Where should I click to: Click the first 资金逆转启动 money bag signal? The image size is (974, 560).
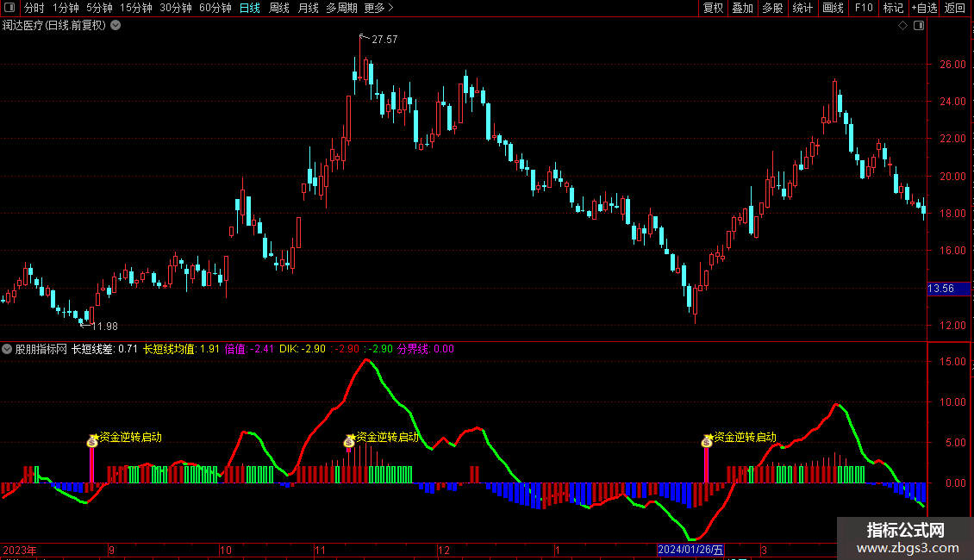(92, 441)
